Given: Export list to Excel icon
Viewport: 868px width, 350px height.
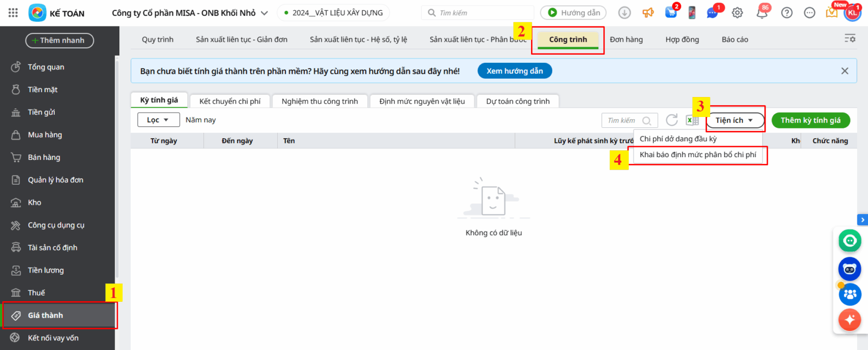Looking at the screenshot, I should 692,120.
